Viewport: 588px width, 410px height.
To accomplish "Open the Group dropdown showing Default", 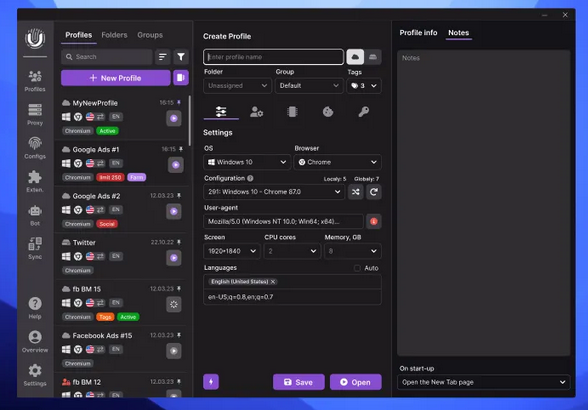I will pyautogui.click(x=309, y=86).
